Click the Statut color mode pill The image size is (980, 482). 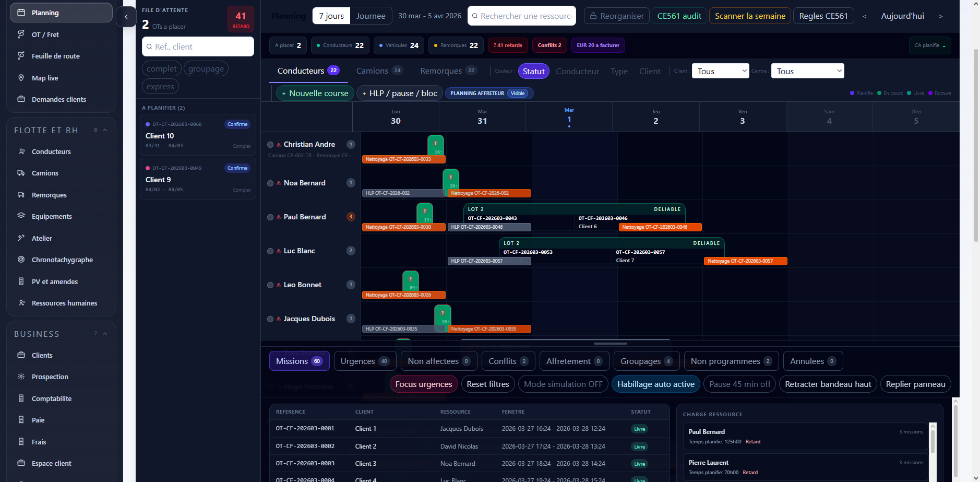point(533,71)
